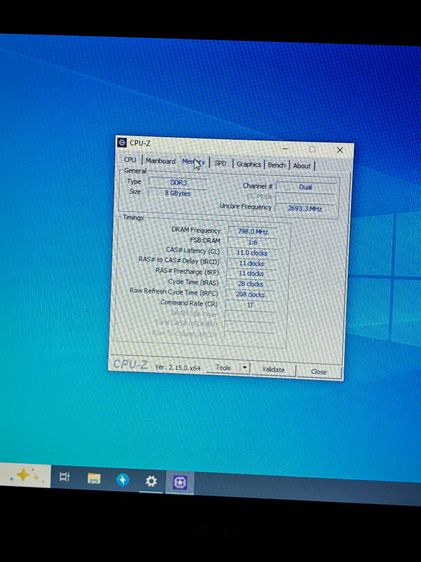Click the DRAM Frequency 798.0 MHz value

(x=253, y=232)
